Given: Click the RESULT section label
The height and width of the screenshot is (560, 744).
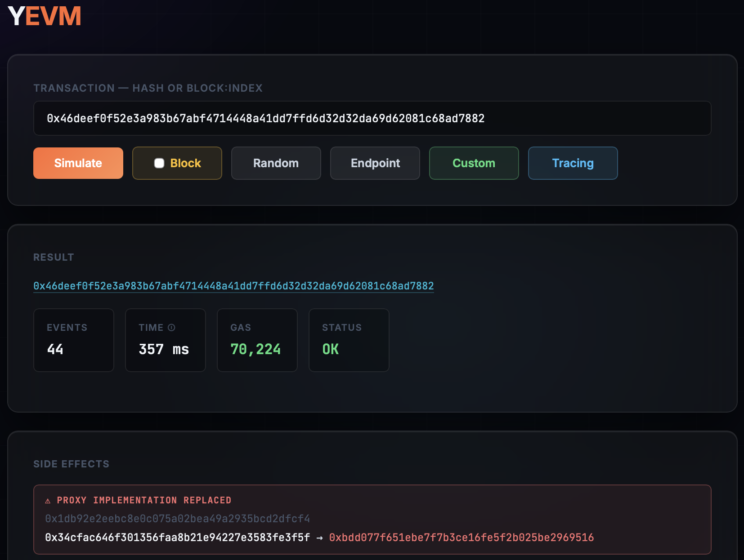Looking at the screenshot, I should [54, 257].
